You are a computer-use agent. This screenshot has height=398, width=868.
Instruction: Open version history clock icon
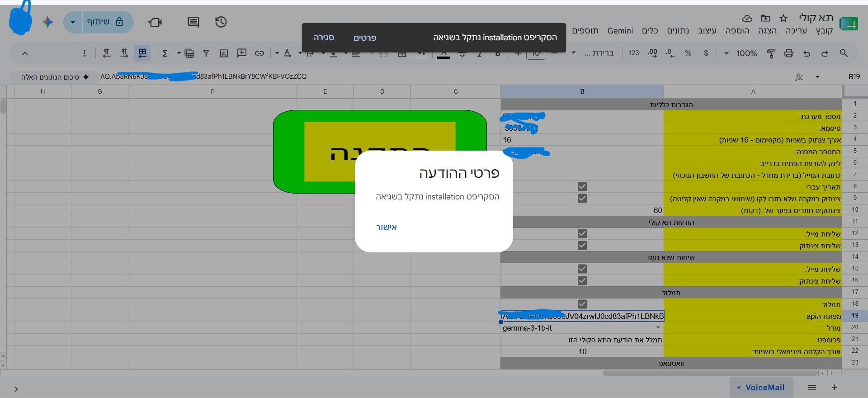[221, 22]
